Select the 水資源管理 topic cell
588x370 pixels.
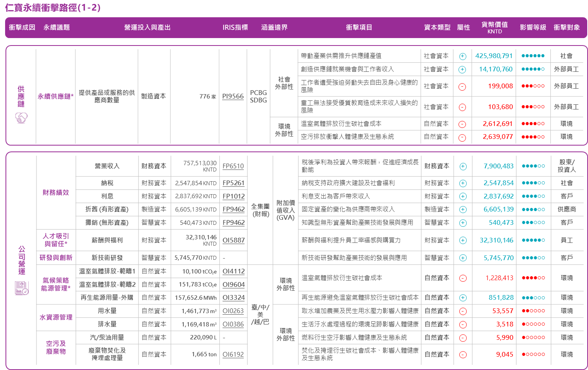(x=56, y=317)
